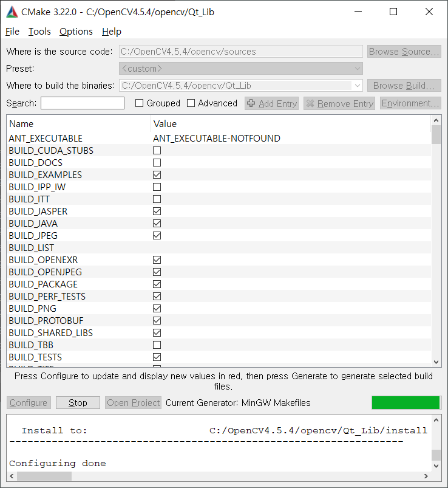Viewport: 448px width, 488px height.
Task: Uncheck the BUILD_PNG checkbox
Action: pos(157,308)
